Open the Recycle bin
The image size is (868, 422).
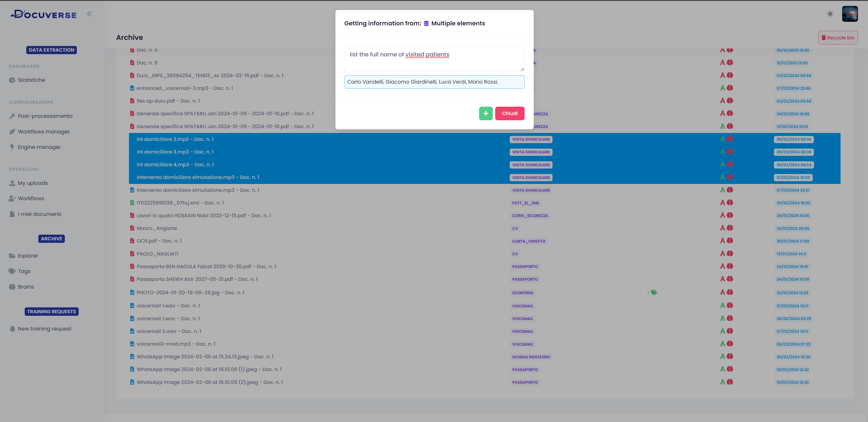[838, 38]
